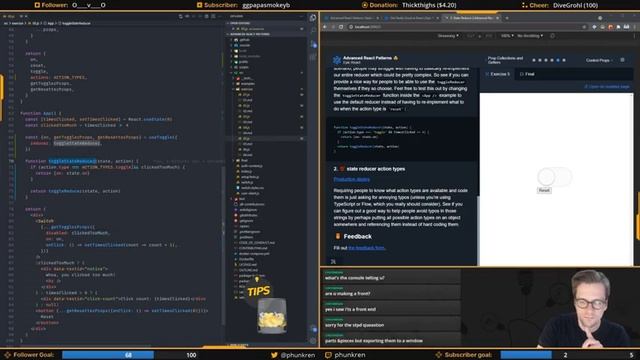The height and width of the screenshot is (360, 640).
Task: Click chat message 'what's the console telling u?'
Action: tap(354, 278)
